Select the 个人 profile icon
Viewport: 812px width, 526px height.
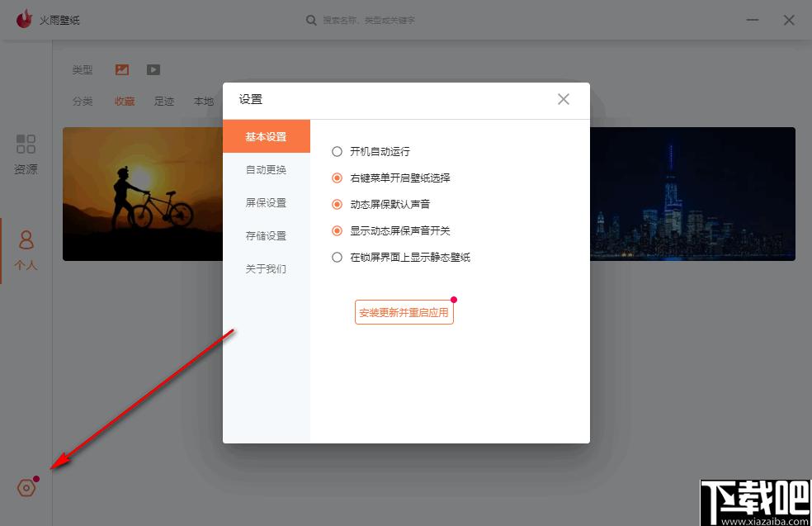tap(26, 249)
